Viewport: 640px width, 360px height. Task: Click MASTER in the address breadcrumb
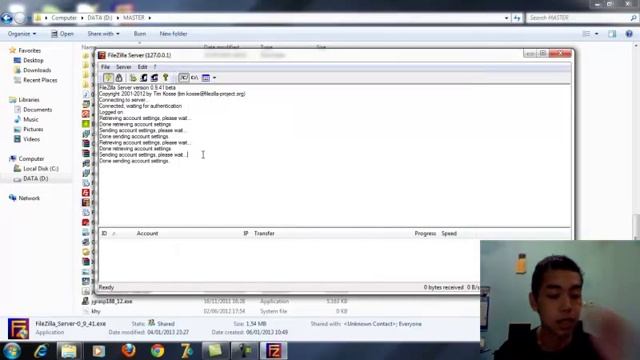134,18
